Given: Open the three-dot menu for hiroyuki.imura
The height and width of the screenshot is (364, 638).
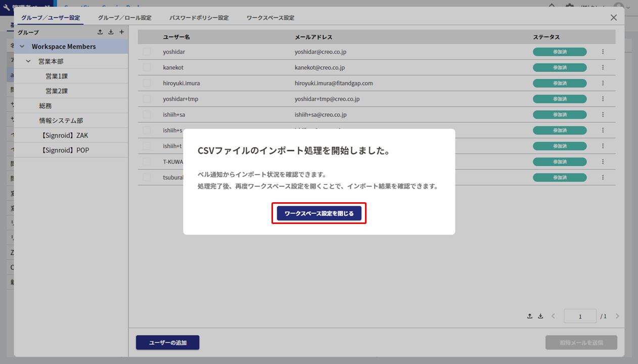Looking at the screenshot, I should (603, 83).
